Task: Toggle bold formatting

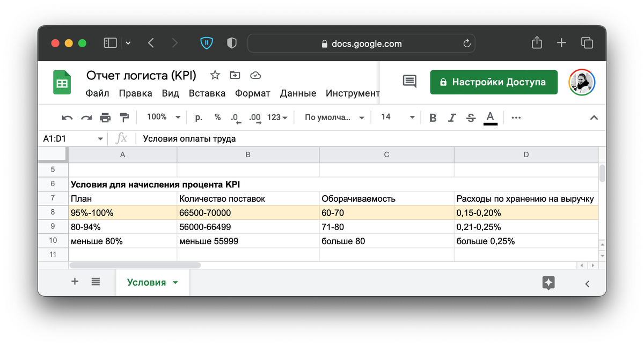Action: 433,117
